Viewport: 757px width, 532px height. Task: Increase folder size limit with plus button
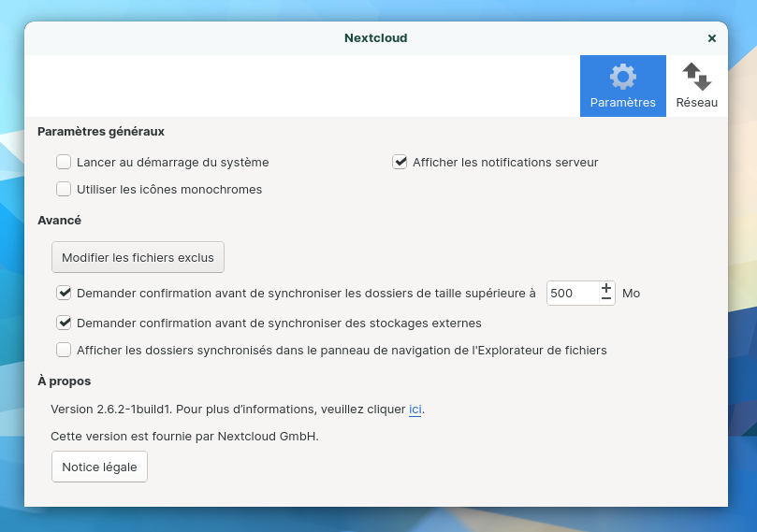click(606, 287)
